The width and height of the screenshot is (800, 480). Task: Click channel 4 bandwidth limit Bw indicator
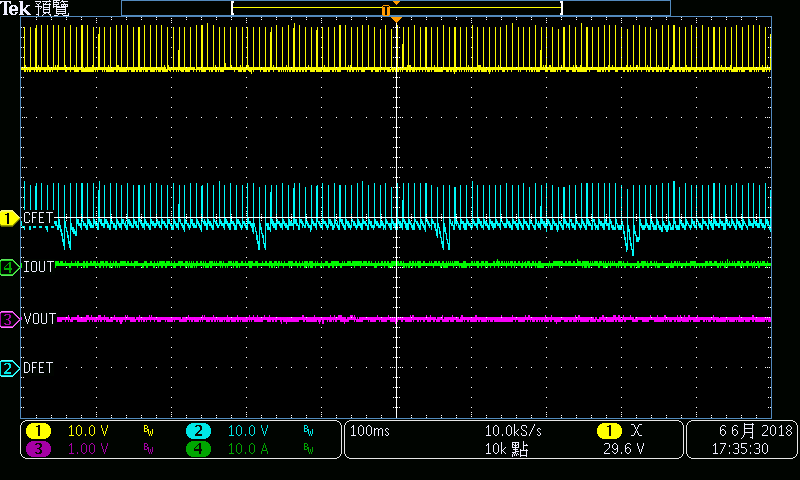pos(308,449)
